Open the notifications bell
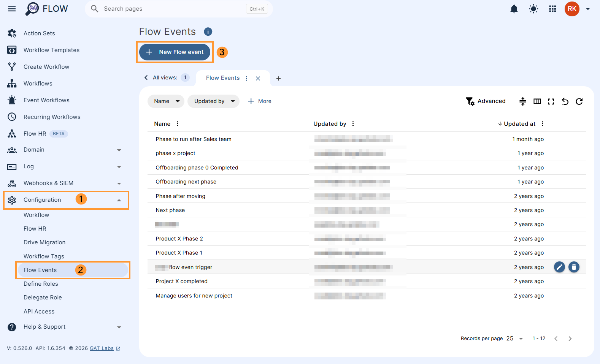This screenshot has width=600, height=364. 514,9
